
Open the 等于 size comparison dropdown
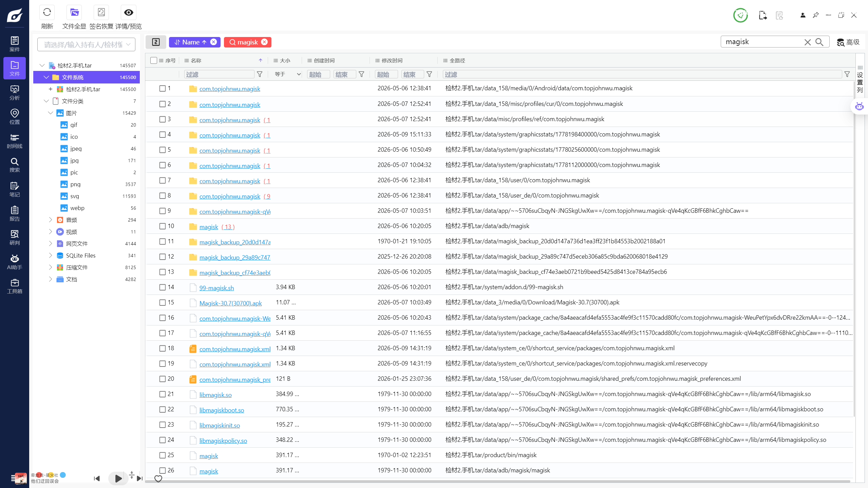tap(287, 74)
